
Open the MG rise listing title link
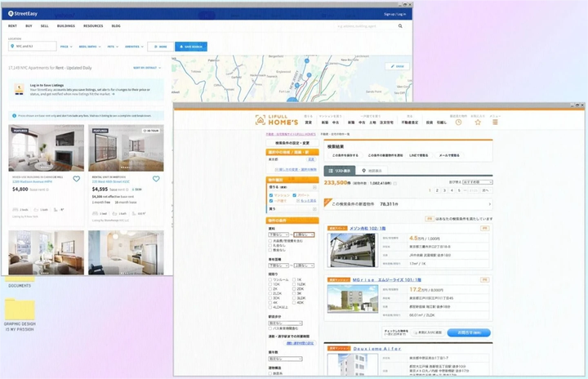387,280
